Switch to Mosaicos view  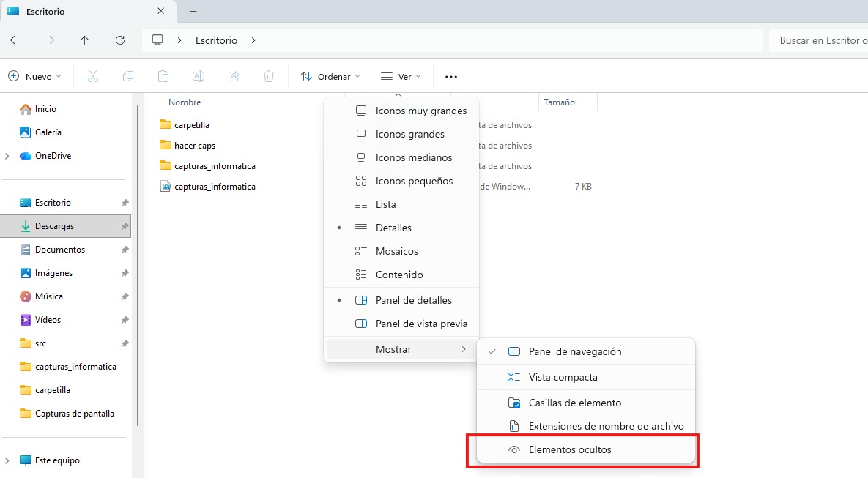(401, 251)
